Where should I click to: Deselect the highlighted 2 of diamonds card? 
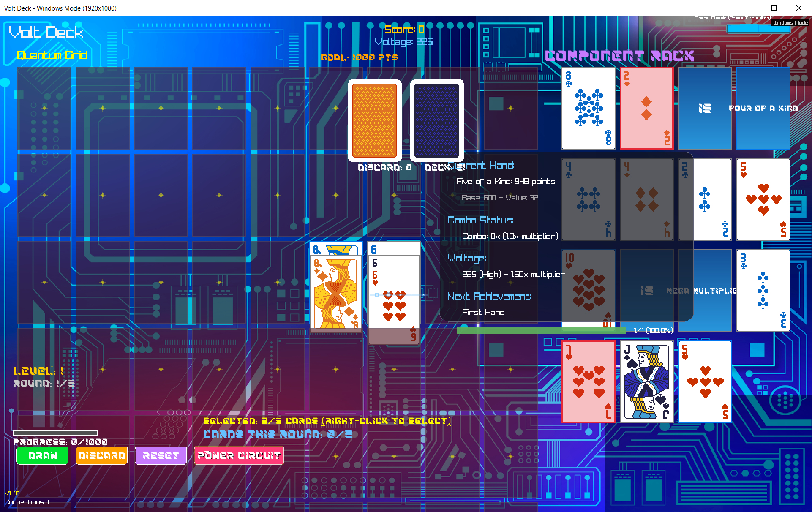(646, 109)
